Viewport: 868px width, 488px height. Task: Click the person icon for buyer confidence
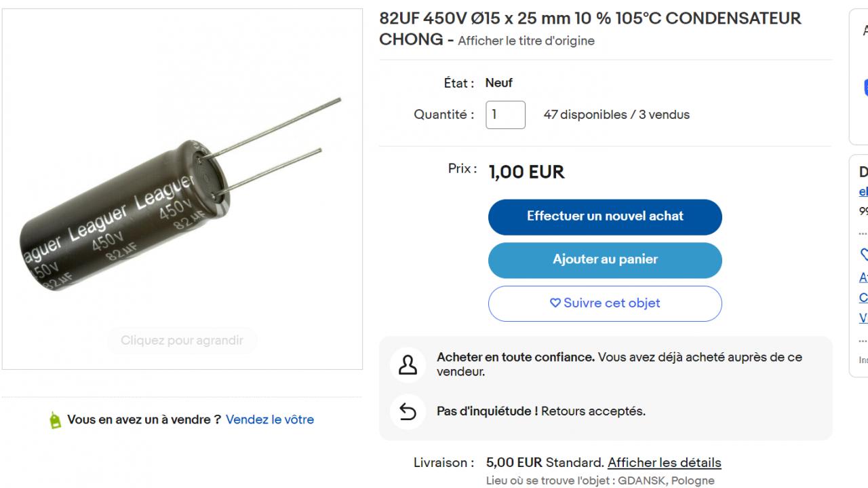[x=408, y=364]
